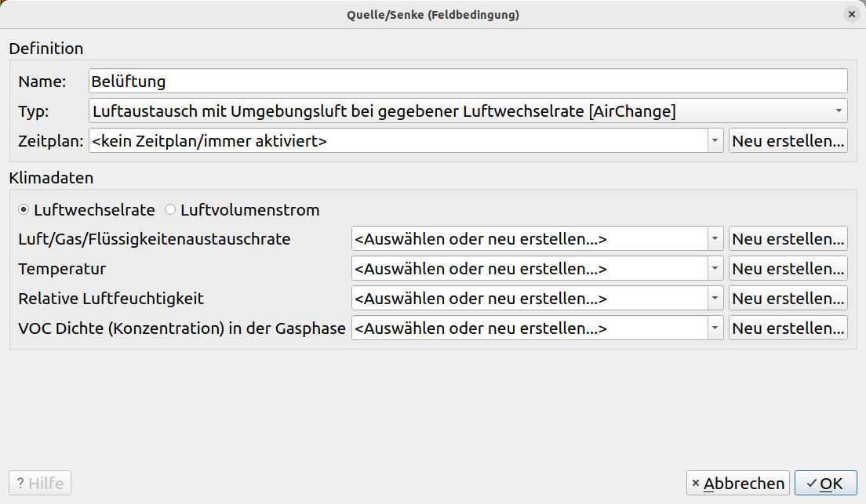Image resolution: width=866 pixels, height=504 pixels.
Task: Click Neu erstellen next to Zeitplan
Action: 788,141
